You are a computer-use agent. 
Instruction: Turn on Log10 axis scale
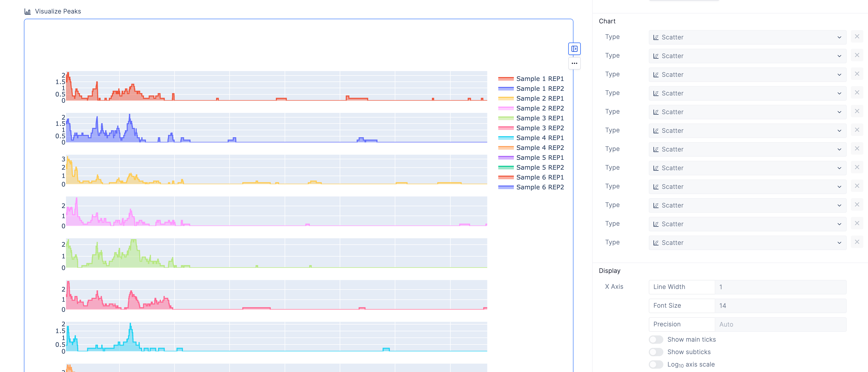656,364
